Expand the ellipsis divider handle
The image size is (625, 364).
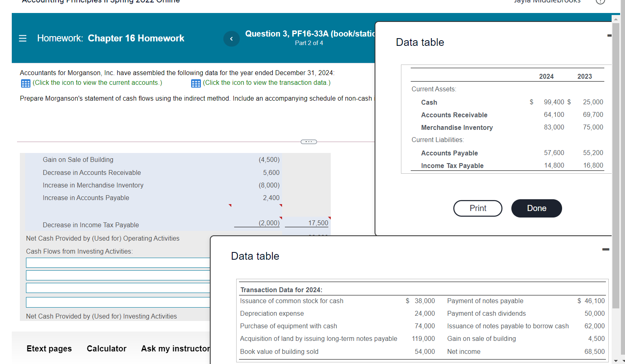pyautogui.click(x=309, y=142)
